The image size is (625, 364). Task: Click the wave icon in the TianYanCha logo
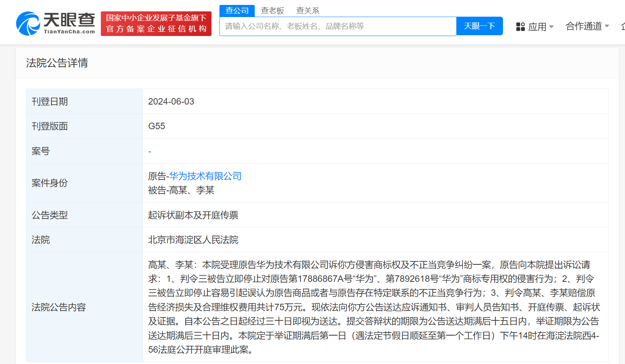point(28,22)
